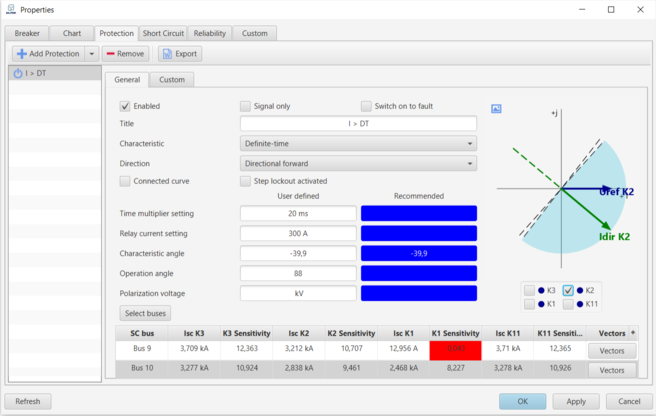Close the Properties window
Viewport: 656px width, 416px height.
[640, 10]
